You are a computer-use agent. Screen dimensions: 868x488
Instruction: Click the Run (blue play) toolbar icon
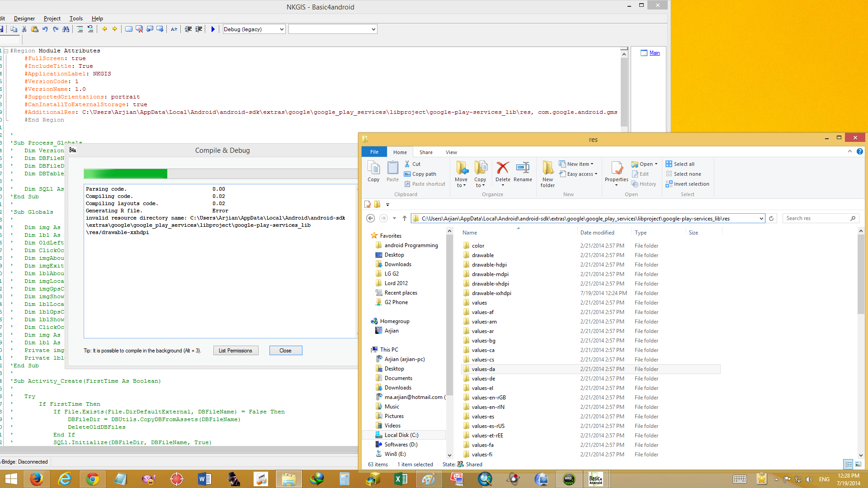tap(213, 29)
